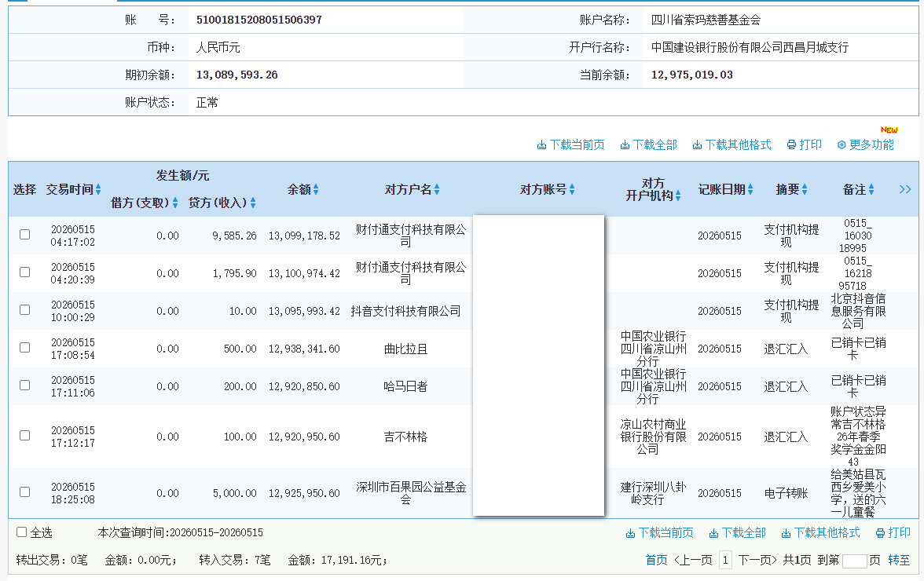Sort by 借方(支取) column arrows
The image size is (924, 581).
tap(175, 203)
